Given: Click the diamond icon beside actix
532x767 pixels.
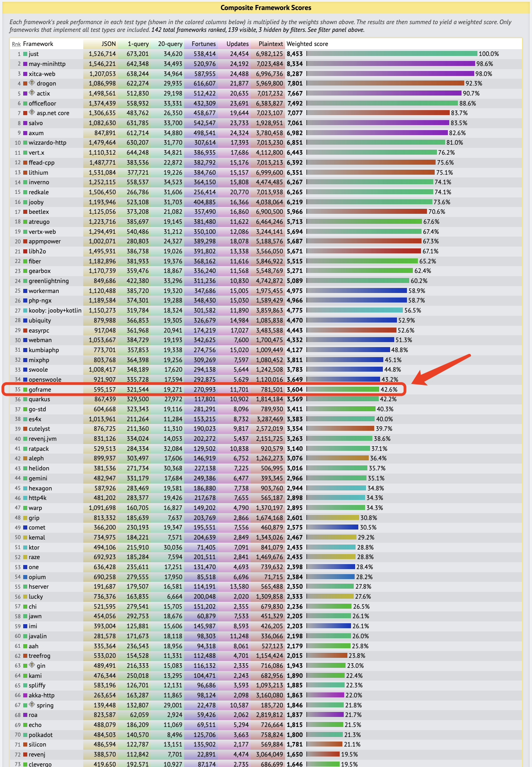Looking at the screenshot, I should click(32, 93).
